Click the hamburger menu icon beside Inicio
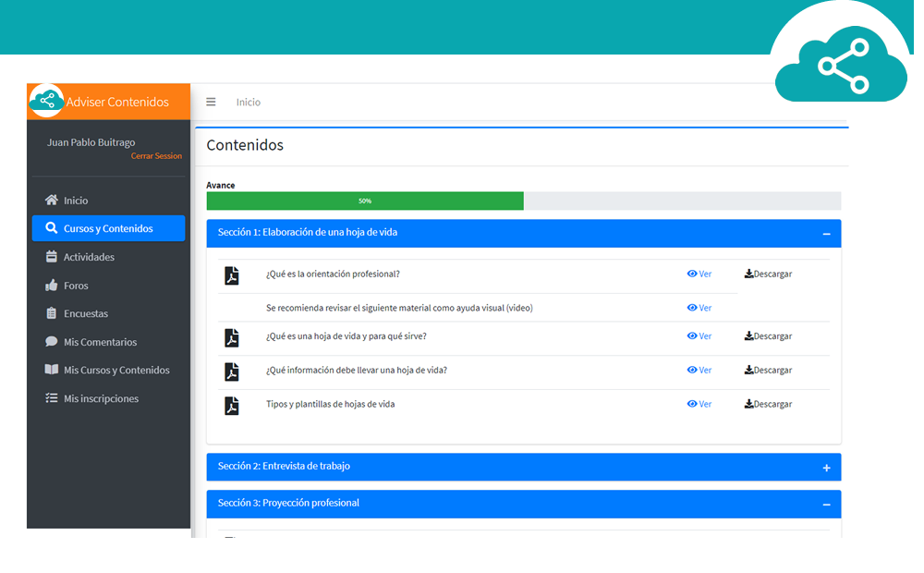 pyautogui.click(x=211, y=103)
